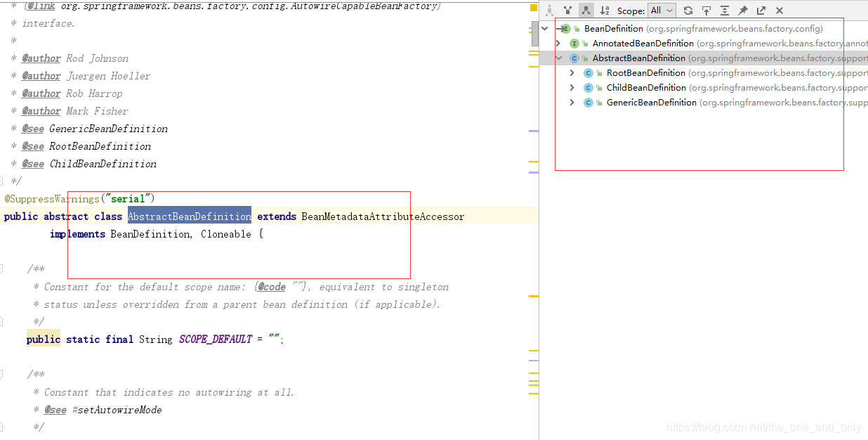Expand the RootBeanDefinition node
The width and height of the screenshot is (868, 440).
click(x=572, y=73)
